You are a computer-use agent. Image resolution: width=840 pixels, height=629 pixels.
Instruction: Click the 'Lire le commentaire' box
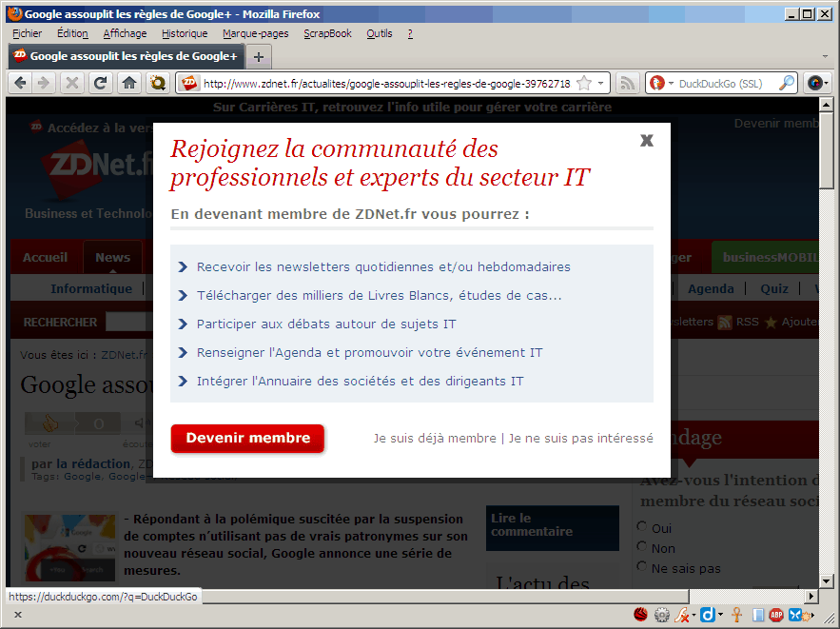coord(553,528)
